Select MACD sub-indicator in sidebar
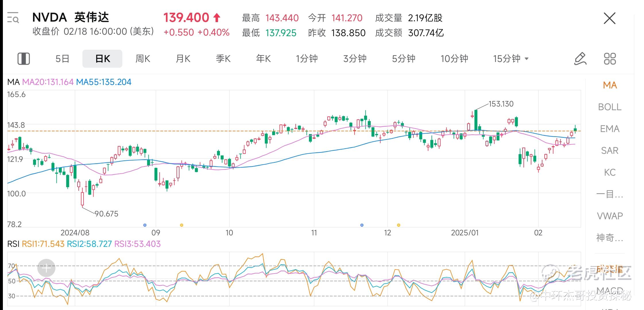 tap(610, 291)
